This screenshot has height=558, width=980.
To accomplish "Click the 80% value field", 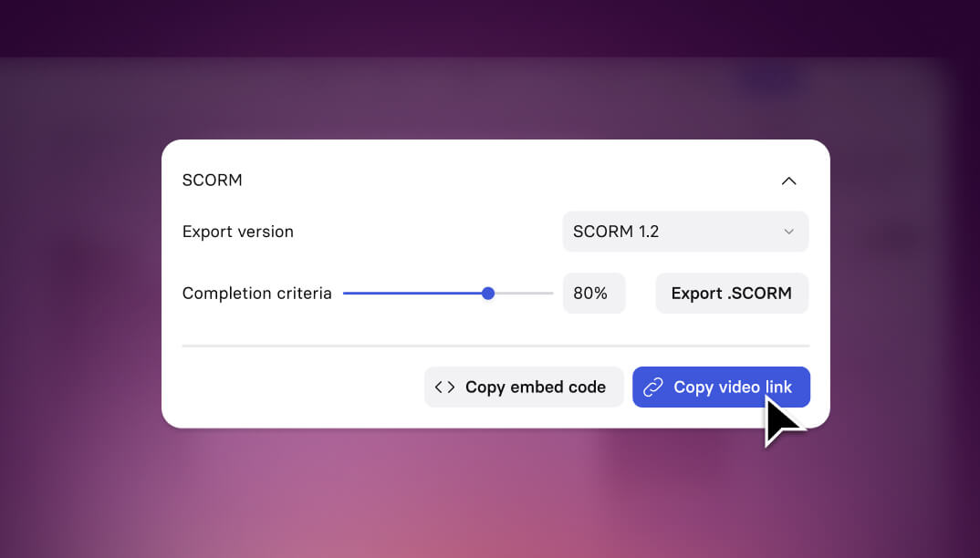I will pos(593,293).
